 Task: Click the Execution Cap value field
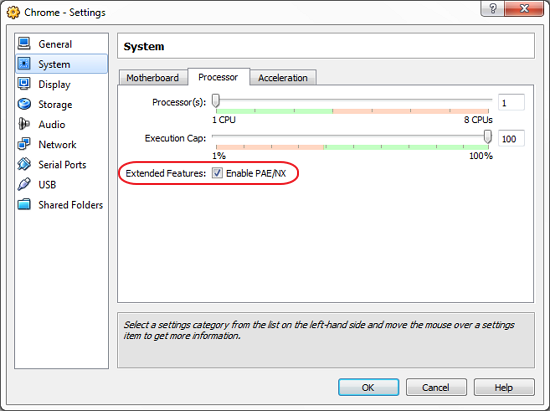point(511,139)
